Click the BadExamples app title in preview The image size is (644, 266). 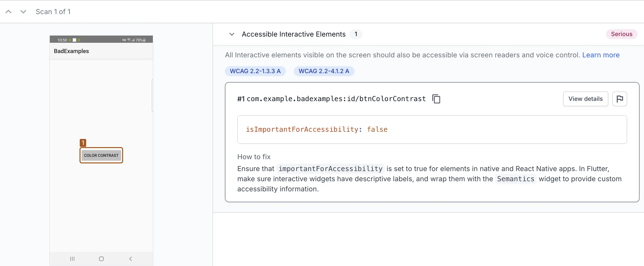click(71, 51)
